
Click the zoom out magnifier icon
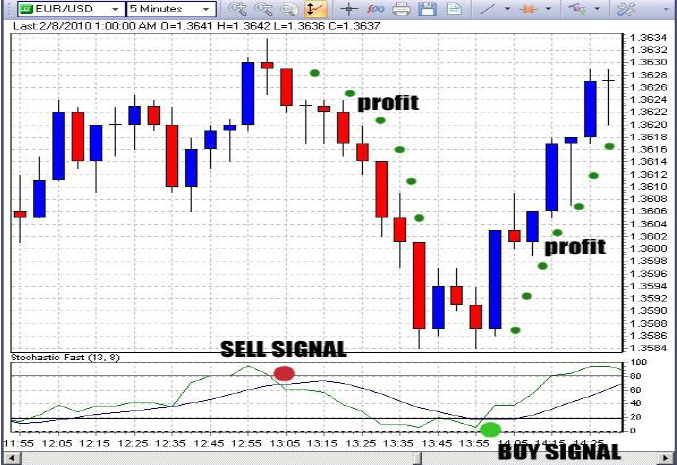point(263,9)
